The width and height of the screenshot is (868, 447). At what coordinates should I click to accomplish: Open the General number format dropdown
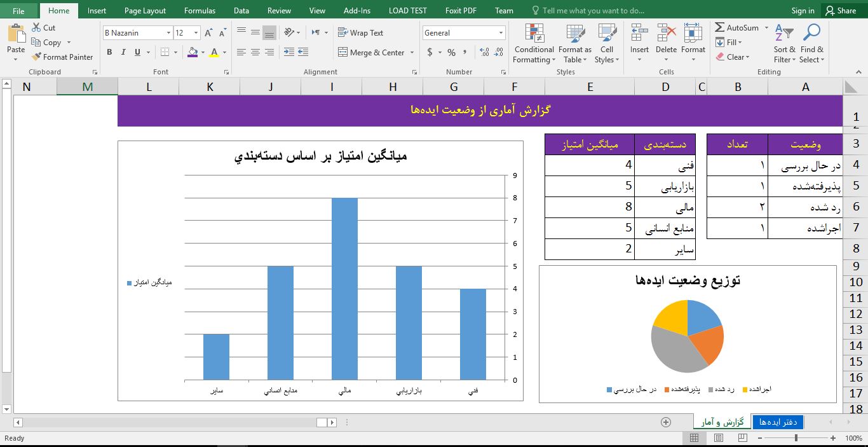pyautogui.click(x=501, y=33)
